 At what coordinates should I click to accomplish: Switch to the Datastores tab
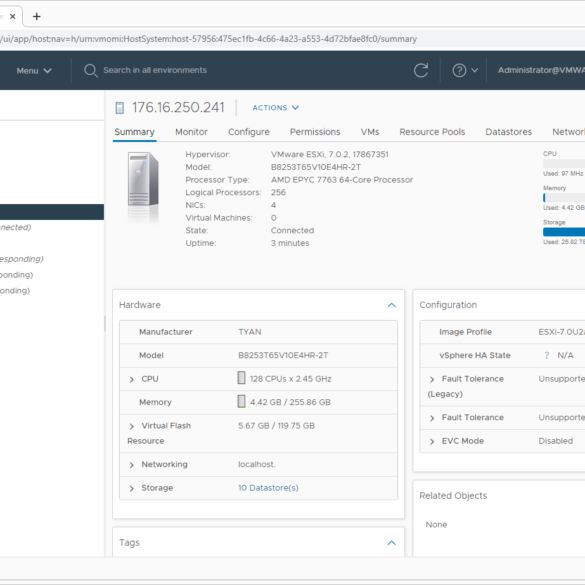tap(509, 132)
